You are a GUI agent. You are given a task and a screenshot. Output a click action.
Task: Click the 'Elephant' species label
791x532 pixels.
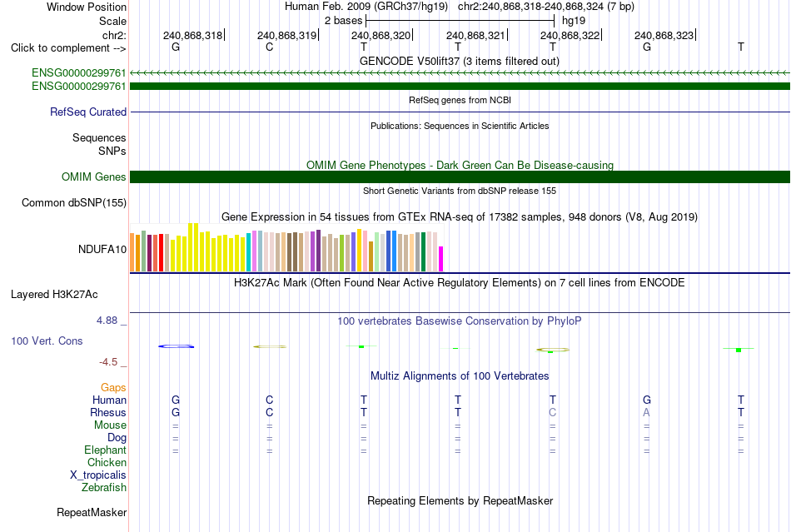(105, 450)
